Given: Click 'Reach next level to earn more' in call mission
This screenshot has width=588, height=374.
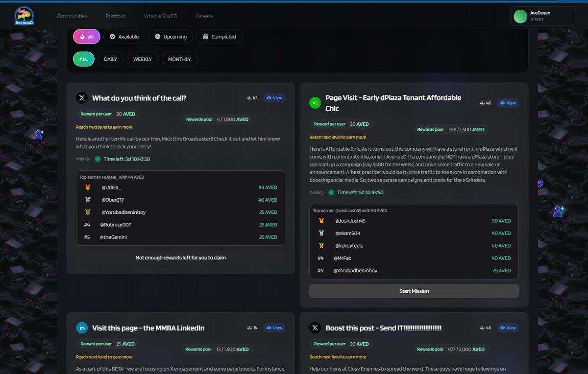Looking at the screenshot, I should pyautogui.click(x=104, y=127).
